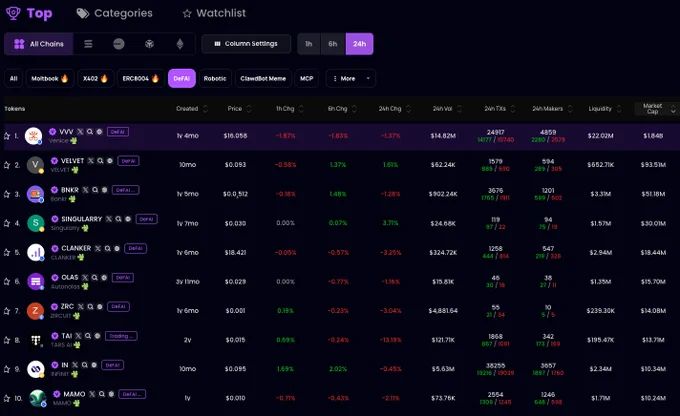The height and width of the screenshot is (416, 680).
Task: Select the BNB chain icon
Action: pyautogui.click(x=150, y=44)
